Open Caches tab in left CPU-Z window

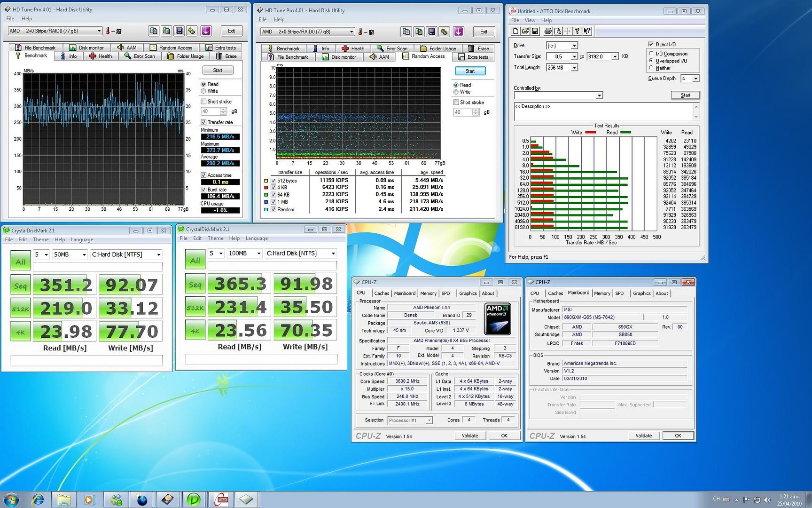382,294
